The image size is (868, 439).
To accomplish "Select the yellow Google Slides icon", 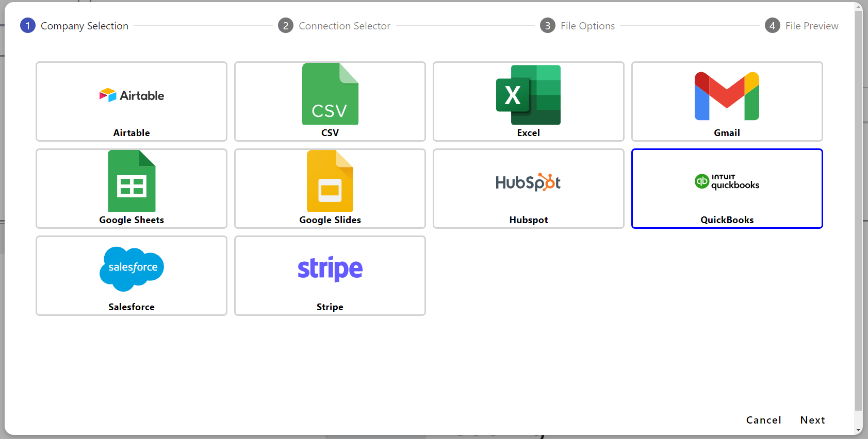I will (x=330, y=181).
